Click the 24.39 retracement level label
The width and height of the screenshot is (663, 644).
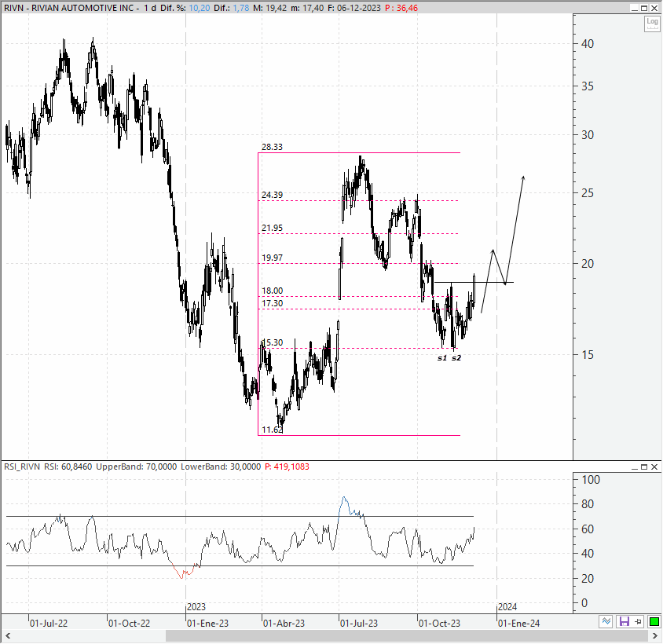(x=272, y=195)
